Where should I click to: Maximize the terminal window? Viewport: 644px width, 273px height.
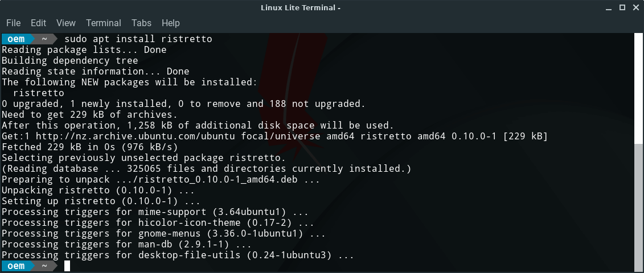[x=622, y=7]
